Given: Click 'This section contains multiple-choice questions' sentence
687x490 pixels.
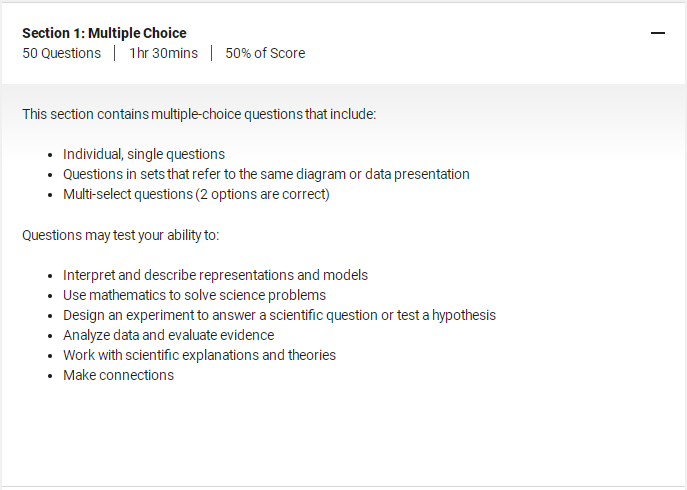Looking at the screenshot, I should point(199,114).
